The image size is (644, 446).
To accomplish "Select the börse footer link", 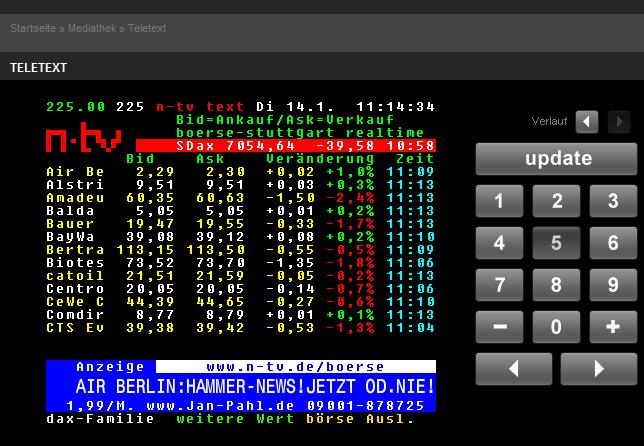I will [x=330, y=419].
